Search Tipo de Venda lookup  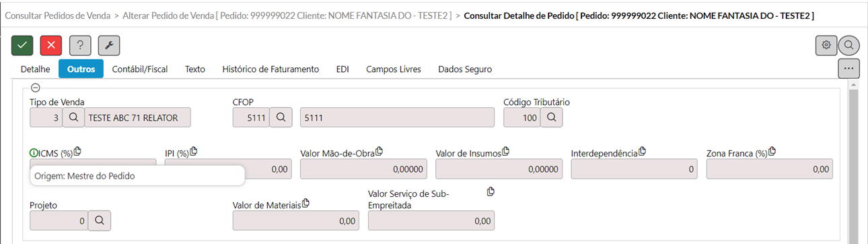click(x=73, y=117)
